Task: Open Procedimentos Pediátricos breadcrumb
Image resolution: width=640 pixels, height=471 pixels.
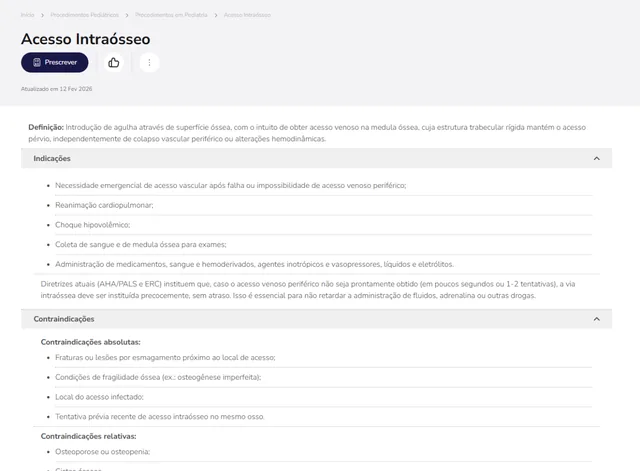Action: click(x=84, y=15)
